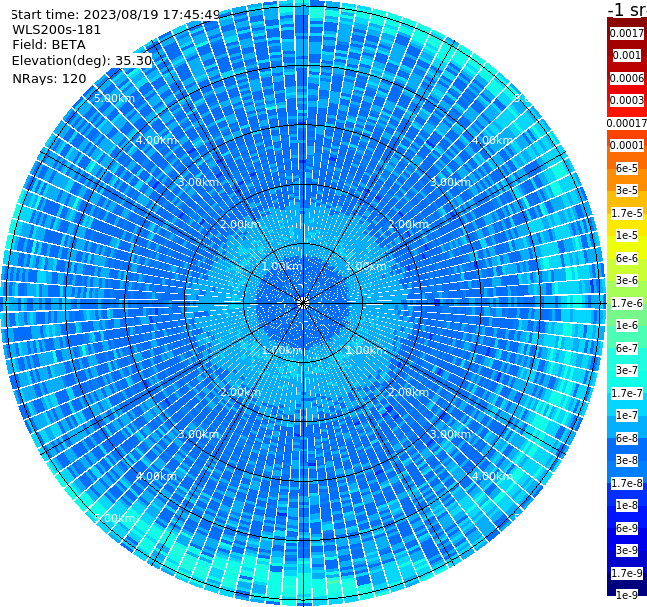647x607 pixels.
Task: Click the 5.00km range label in lower-left quadrant
Action: point(114,518)
